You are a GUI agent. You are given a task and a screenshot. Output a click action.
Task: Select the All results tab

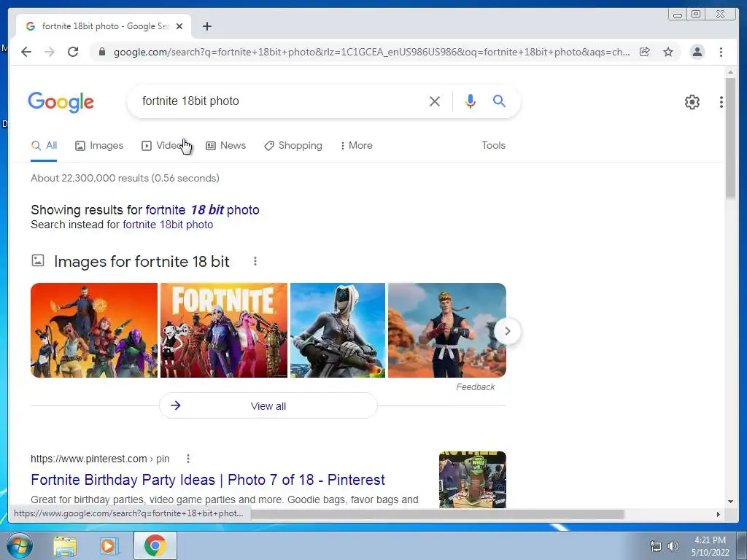[x=44, y=146]
